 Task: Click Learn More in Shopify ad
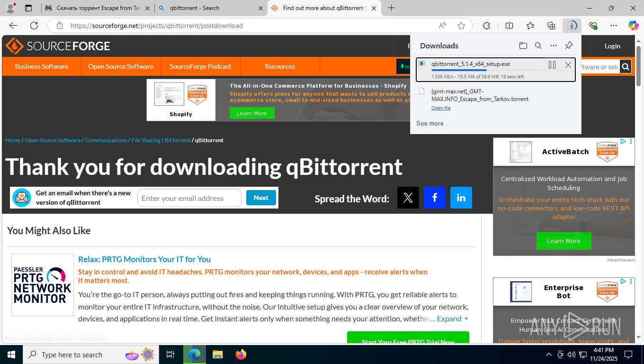[252, 113]
